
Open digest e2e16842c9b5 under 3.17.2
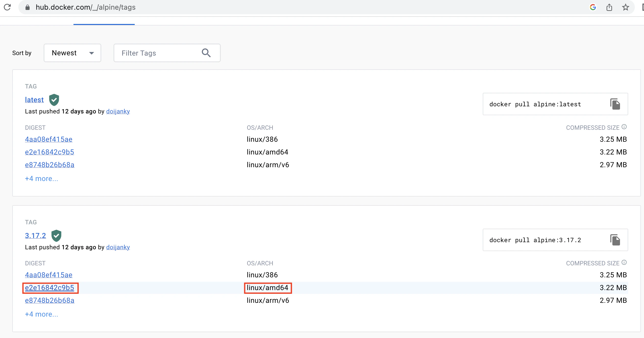click(49, 288)
